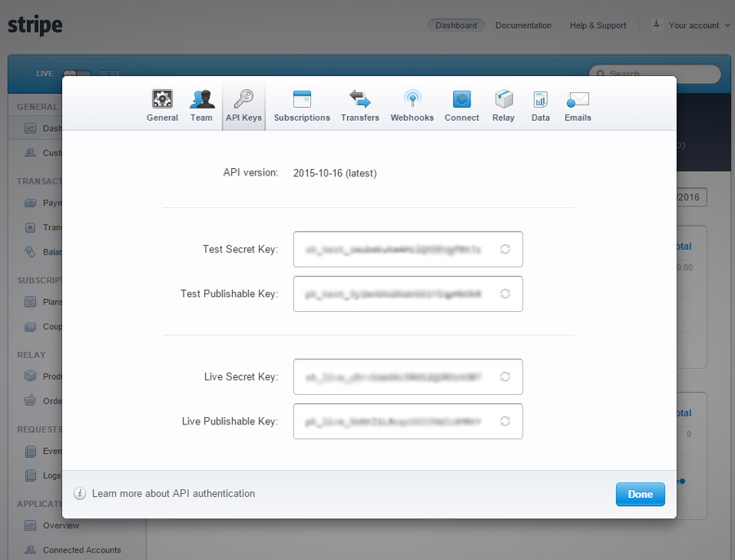Click the Connect cube icon
The image size is (735, 560).
coord(461,99)
